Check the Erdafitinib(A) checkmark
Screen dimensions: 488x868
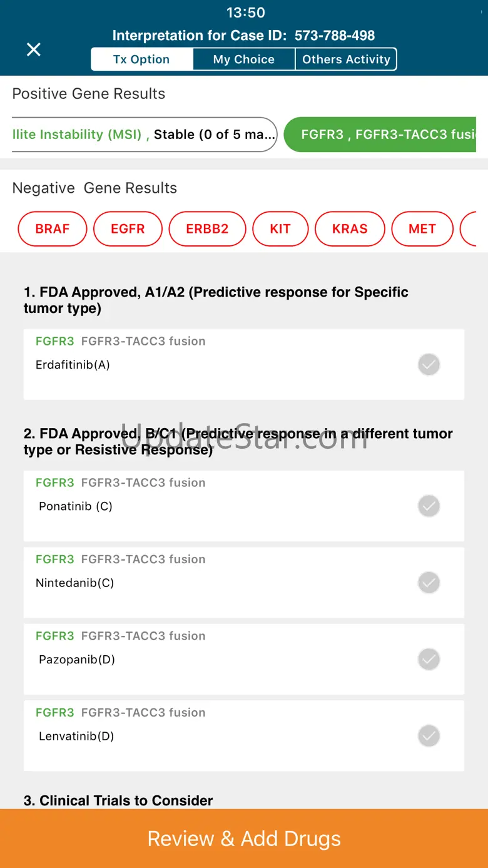pyautogui.click(x=429, y=364)
